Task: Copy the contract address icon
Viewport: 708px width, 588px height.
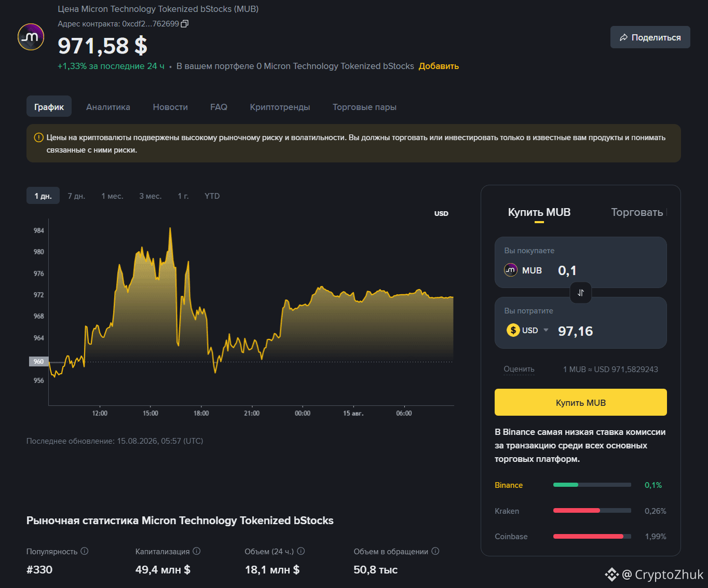Action: coord(184,24)
